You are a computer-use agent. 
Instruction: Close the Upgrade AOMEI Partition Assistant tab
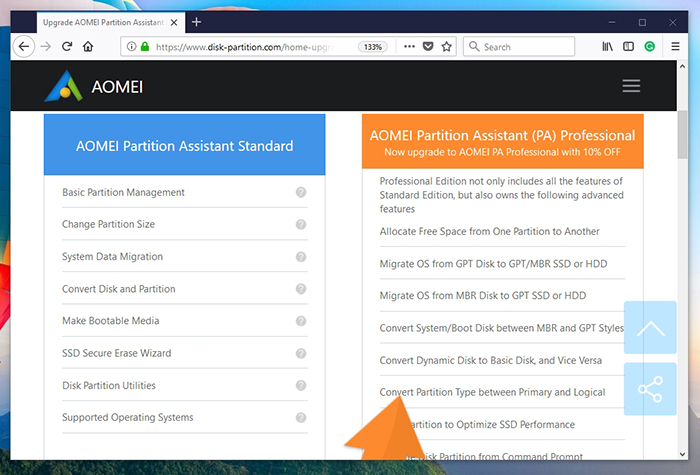(x=174, y=22)
